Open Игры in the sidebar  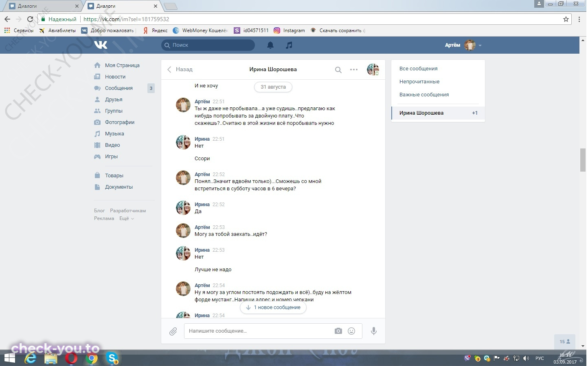point(106,157)
